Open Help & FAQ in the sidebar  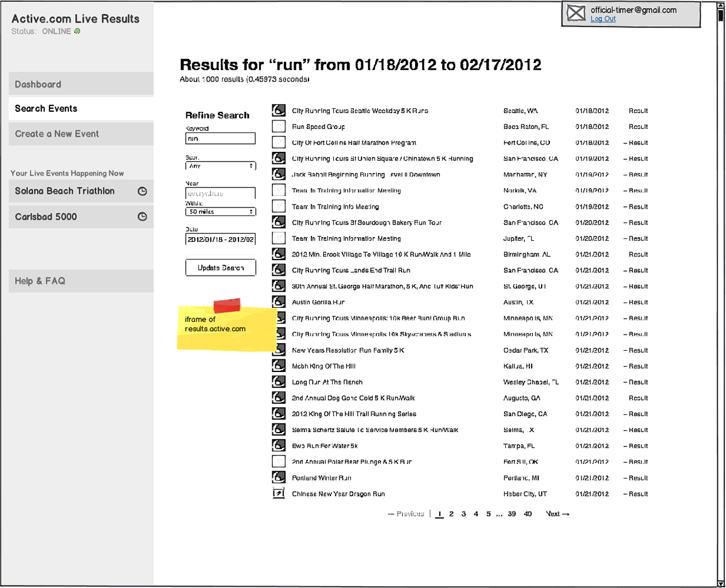[81, 281]
